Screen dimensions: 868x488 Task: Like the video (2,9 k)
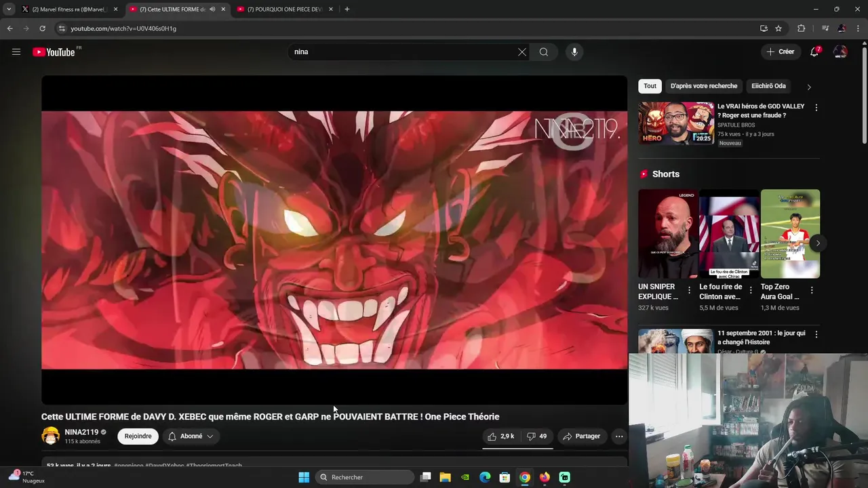tap(501, 436)
